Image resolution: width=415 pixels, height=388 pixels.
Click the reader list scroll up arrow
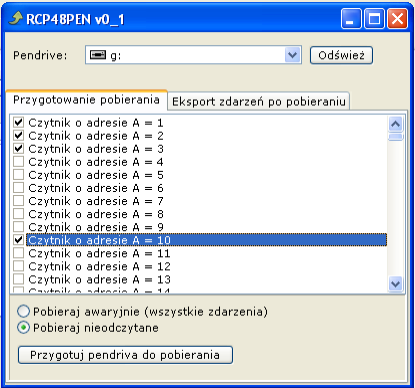point(396,124)
